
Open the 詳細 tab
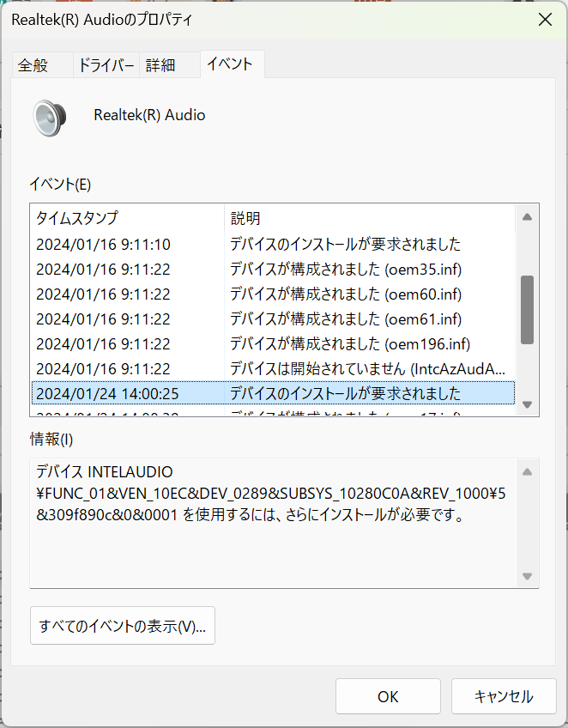pyautogui.click(x=169, y=65)
